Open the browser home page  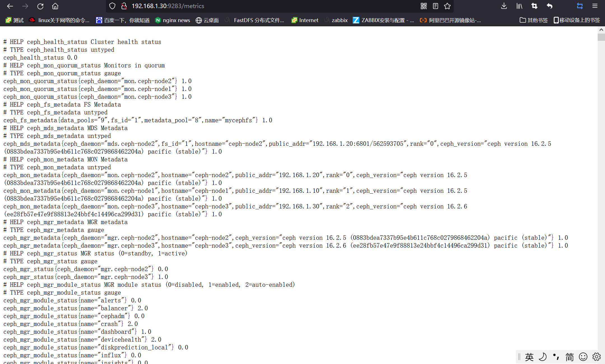(55, 6)
